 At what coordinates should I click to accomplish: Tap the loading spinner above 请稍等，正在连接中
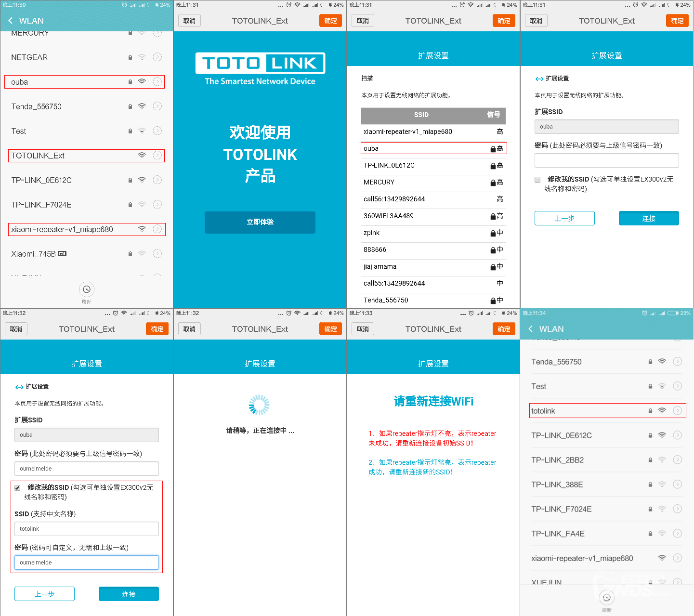click(259, 405)
